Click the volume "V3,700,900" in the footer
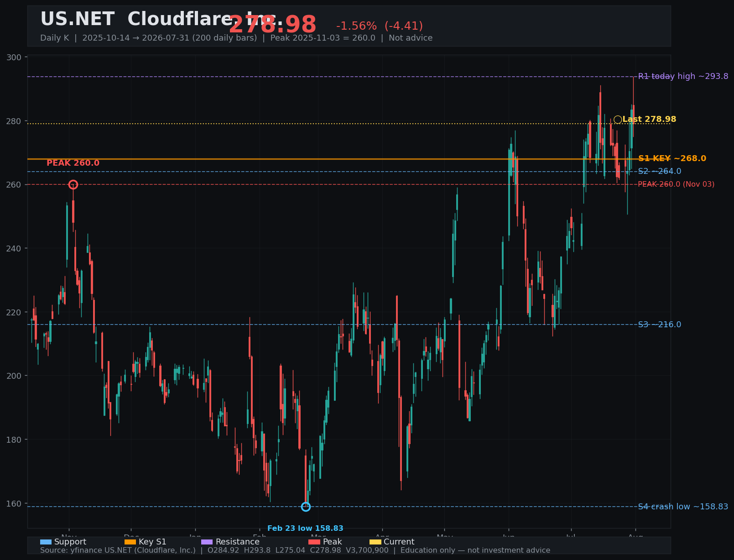This screenshot has width=734, height=560. (367, 550)
